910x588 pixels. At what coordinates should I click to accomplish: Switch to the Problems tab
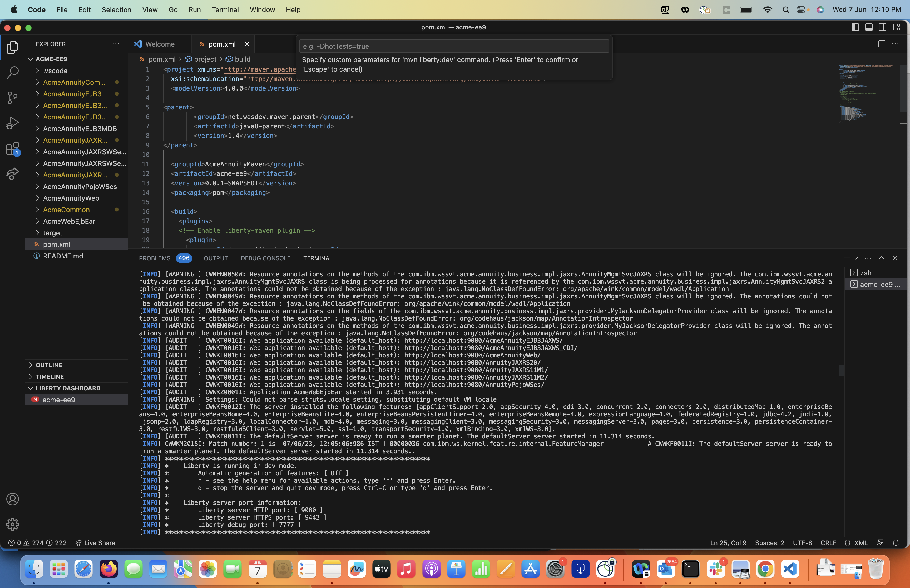click(x=154, y=258)
